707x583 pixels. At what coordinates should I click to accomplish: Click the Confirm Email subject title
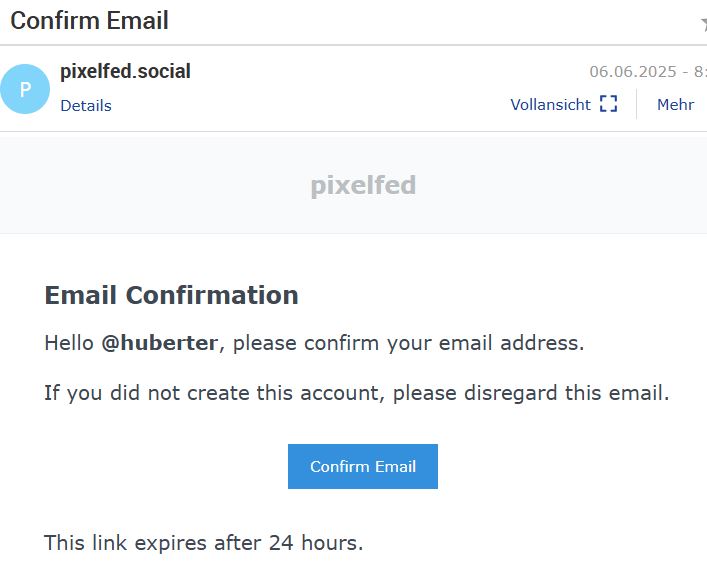coord(89,21)
